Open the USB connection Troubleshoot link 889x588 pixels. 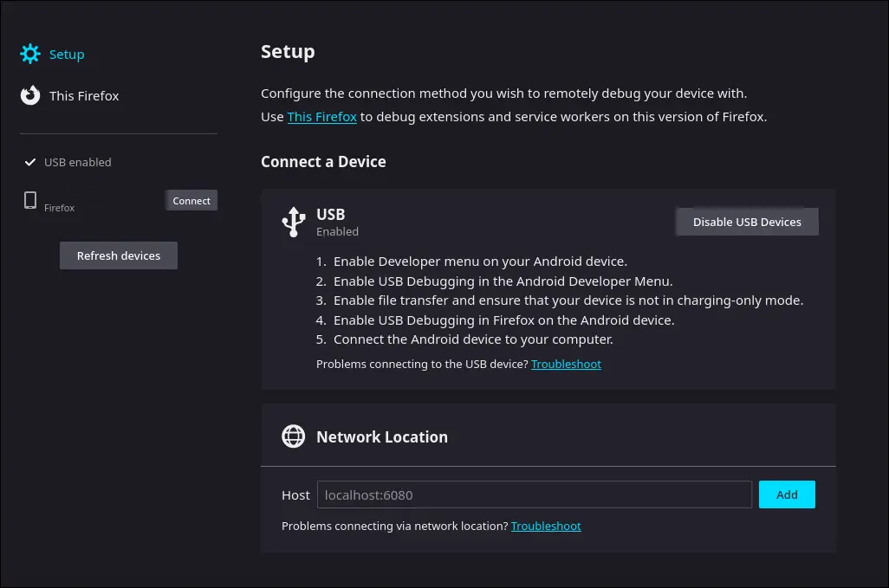(566, 365)
